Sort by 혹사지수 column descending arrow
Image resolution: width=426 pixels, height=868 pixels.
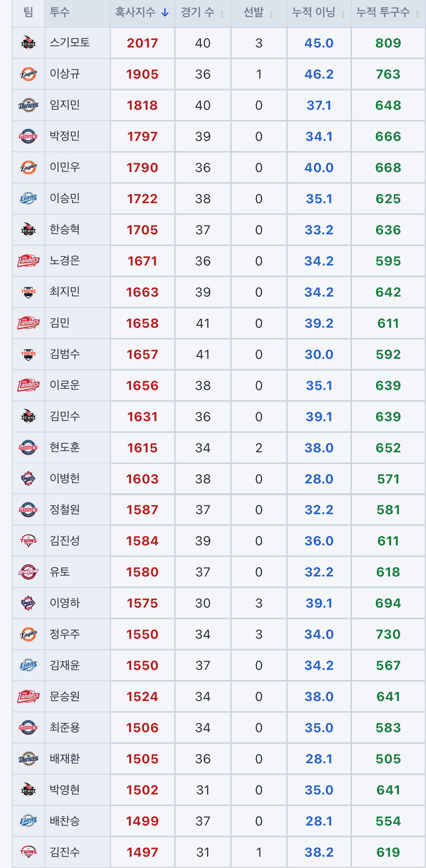coord(165,12)
